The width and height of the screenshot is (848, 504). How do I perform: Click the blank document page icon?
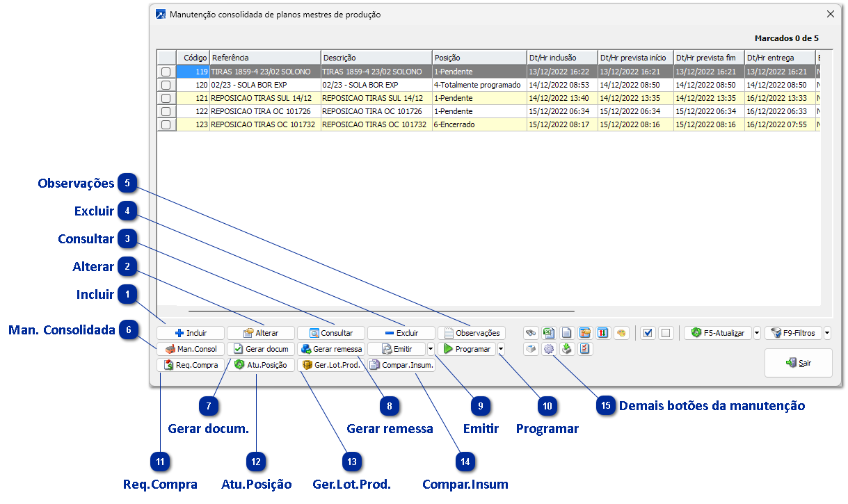(x=567, y=333)
